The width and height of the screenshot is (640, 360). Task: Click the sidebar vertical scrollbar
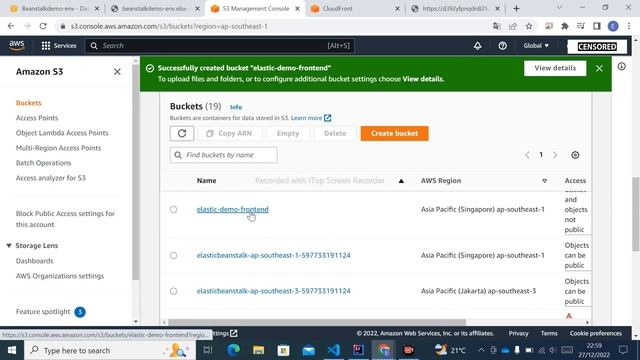136,171
